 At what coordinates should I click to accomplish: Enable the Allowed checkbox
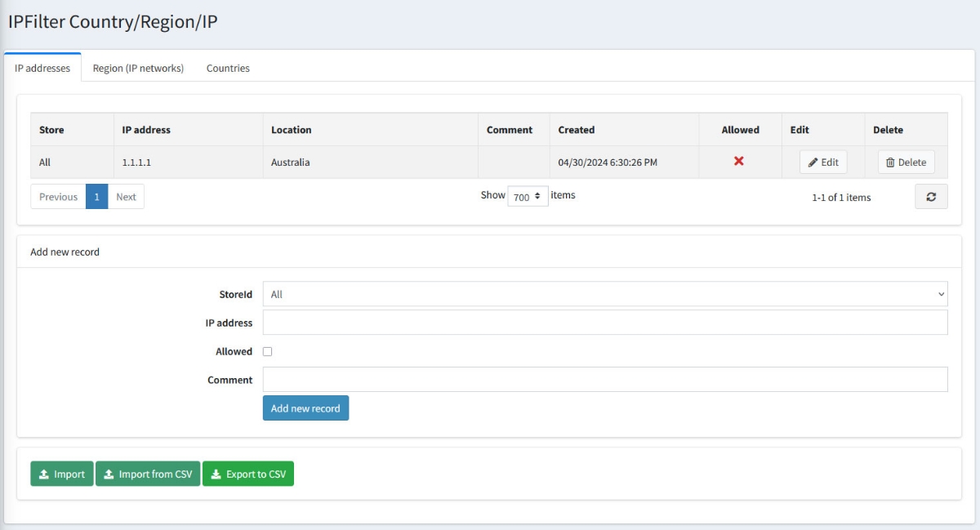coord(267,352)
